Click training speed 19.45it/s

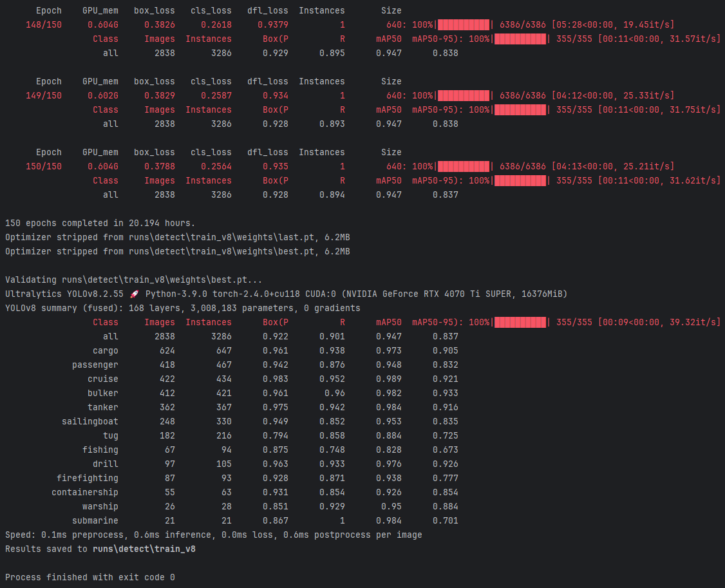click(x=646, y=24)
